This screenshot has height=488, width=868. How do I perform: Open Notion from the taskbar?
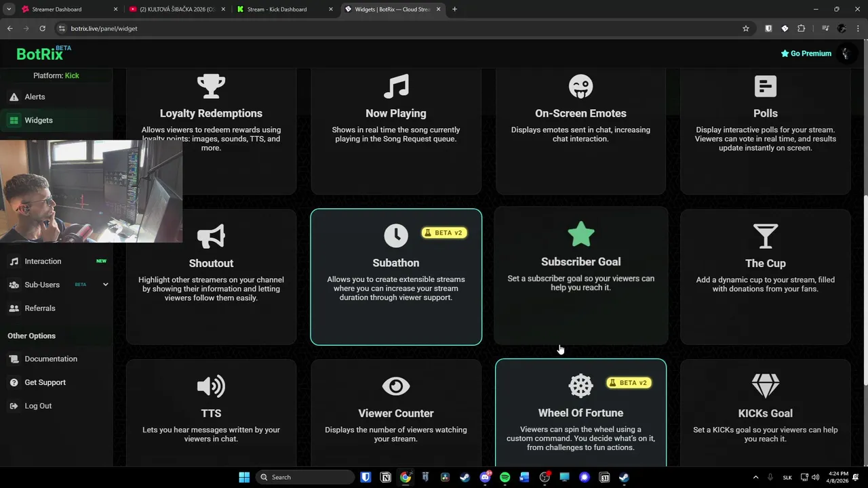point(386,477)
